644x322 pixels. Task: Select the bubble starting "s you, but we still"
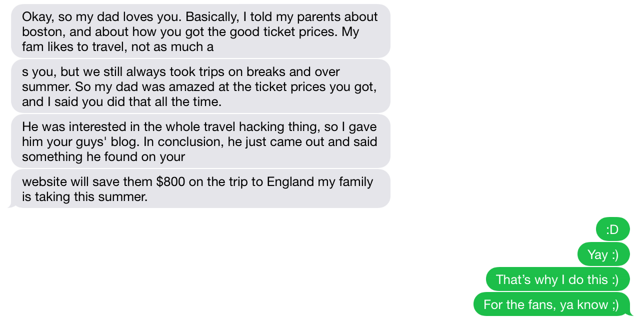[200, 86]
